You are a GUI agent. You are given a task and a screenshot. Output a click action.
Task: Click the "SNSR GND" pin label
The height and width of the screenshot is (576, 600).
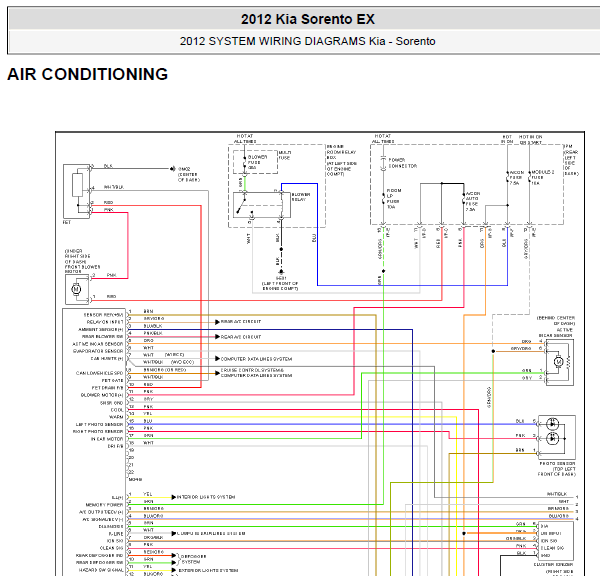click(111, 403)
